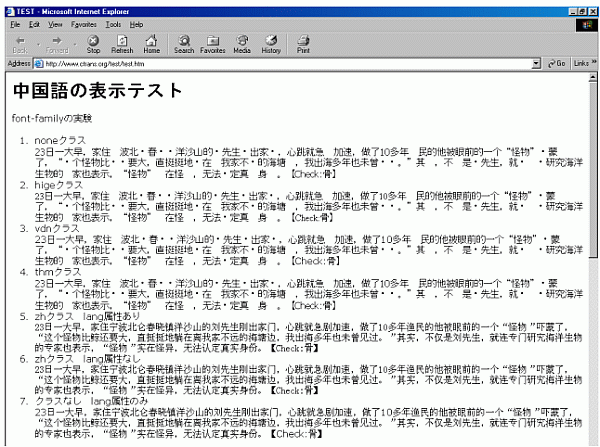Stop loading the page

[x=93, y=44]
